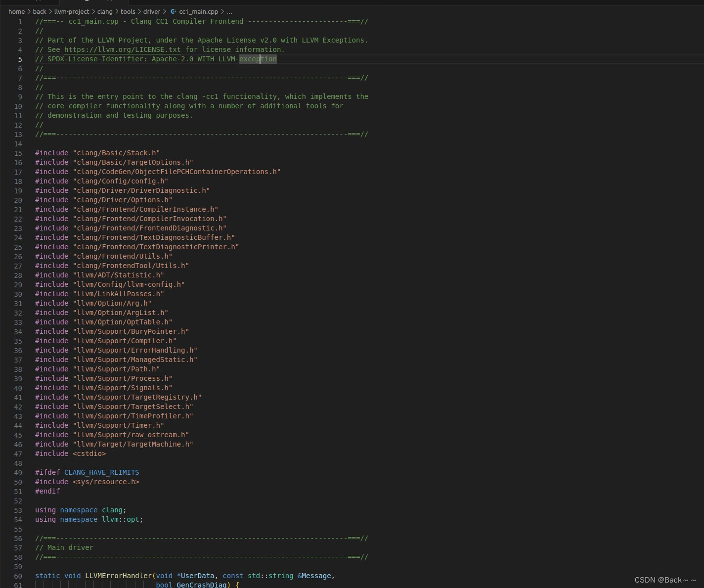Click "clang/Frontend/TextDiagnosticBuffer.h" include path
The height and width of the screenshot is (588, 704).
(154, 237)
